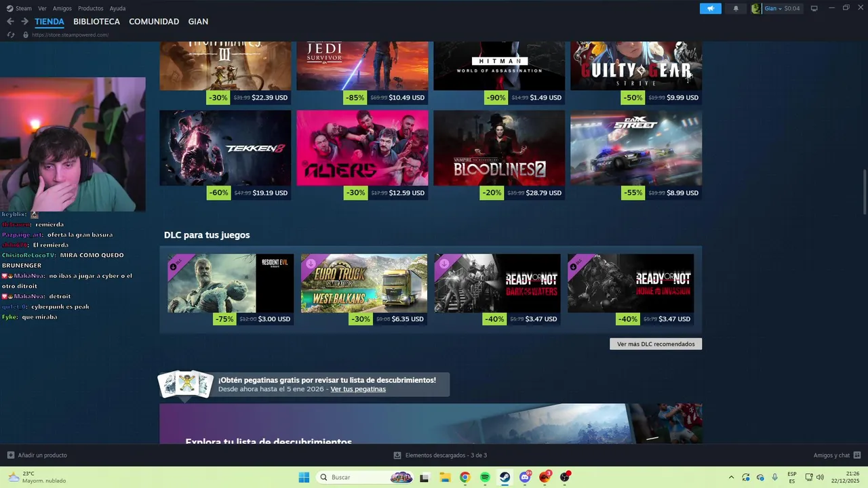868x488 pixels.
Task: Click the $19.19 USD Tekken 8 price
Action: 270,193
